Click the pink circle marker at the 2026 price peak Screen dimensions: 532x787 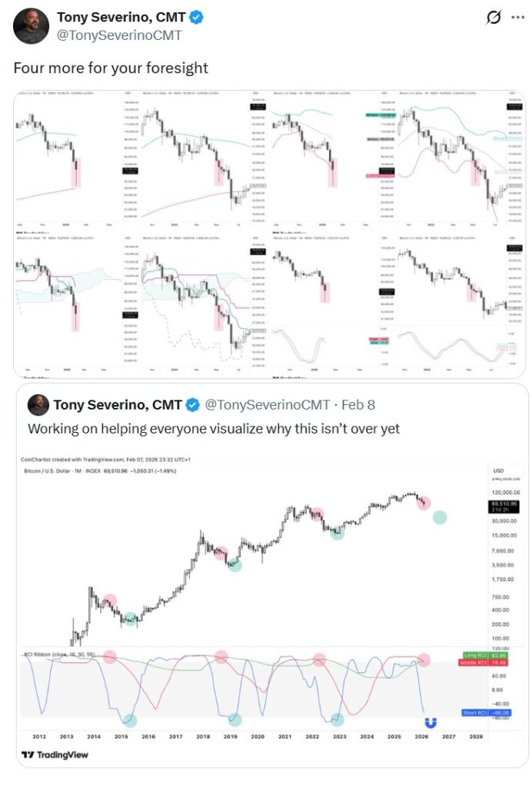click(x=424, y=503)
